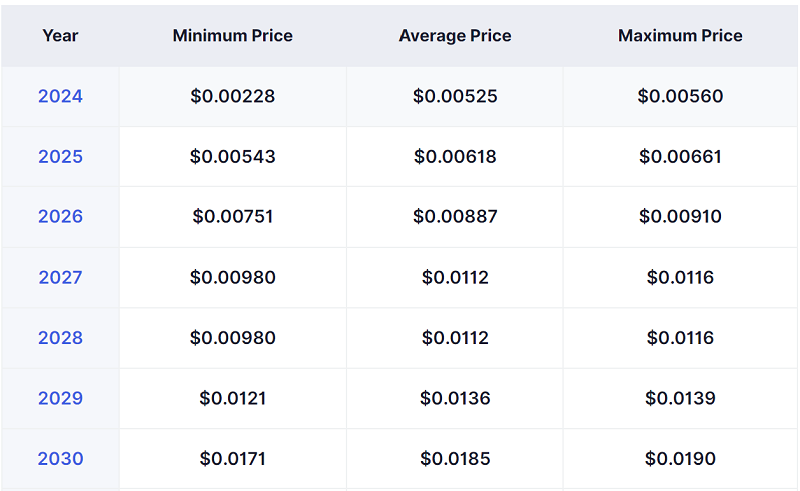
Task: Click the 2030 year link
Action: pos(60,459)
